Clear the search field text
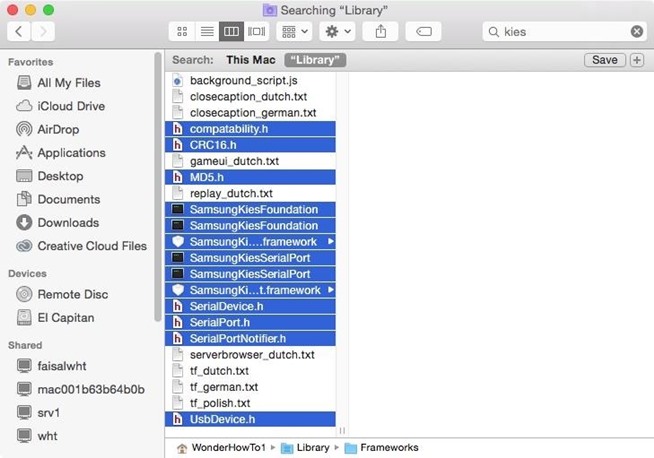This screenshot has width=654, height=458. point(636,32)
